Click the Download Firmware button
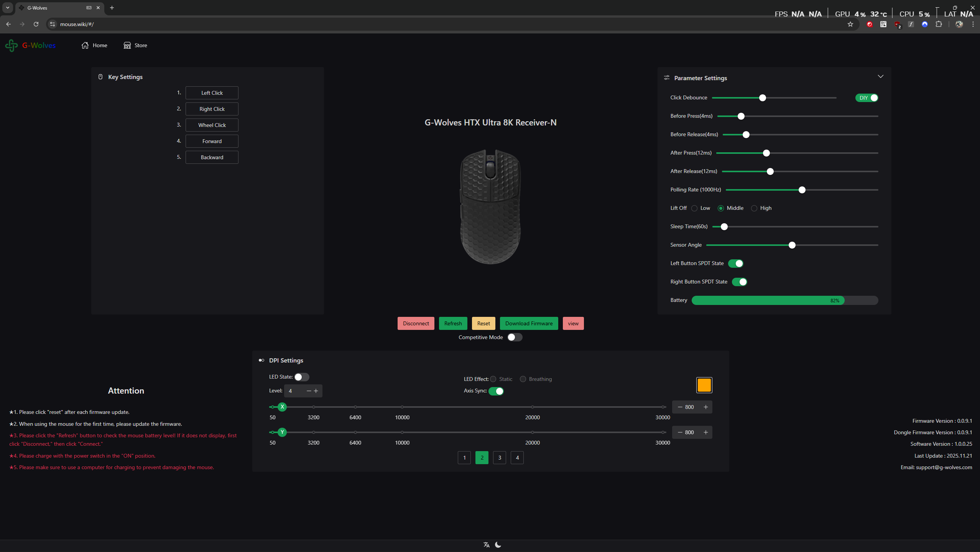 [529, 323]
